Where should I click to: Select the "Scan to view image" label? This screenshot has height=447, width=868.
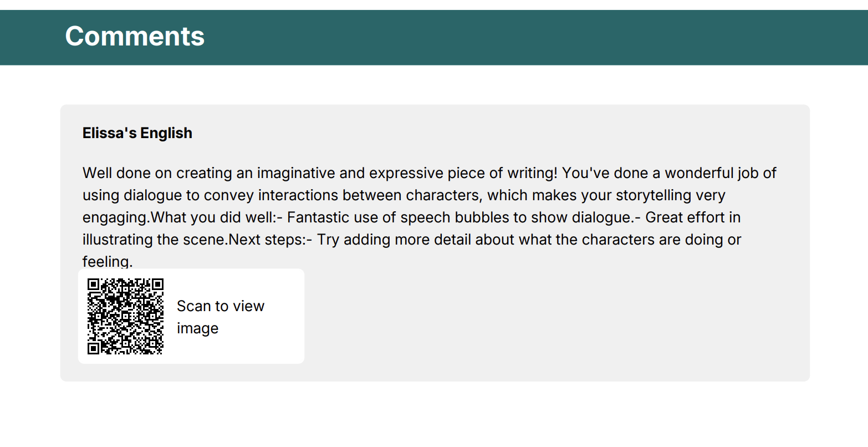[x=220, y=317]
